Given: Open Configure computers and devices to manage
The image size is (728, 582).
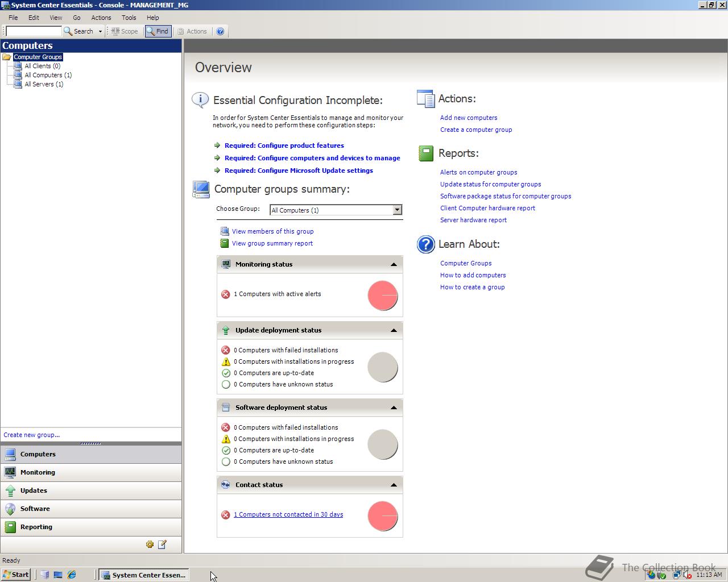Looking at the screenshot, I should (312, 158).
